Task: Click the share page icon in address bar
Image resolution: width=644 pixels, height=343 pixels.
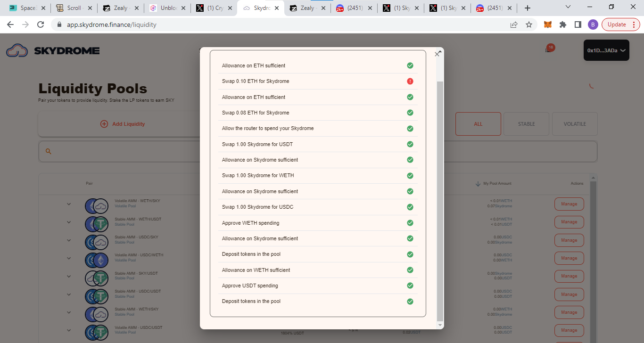Action: (x=514, y=24)
